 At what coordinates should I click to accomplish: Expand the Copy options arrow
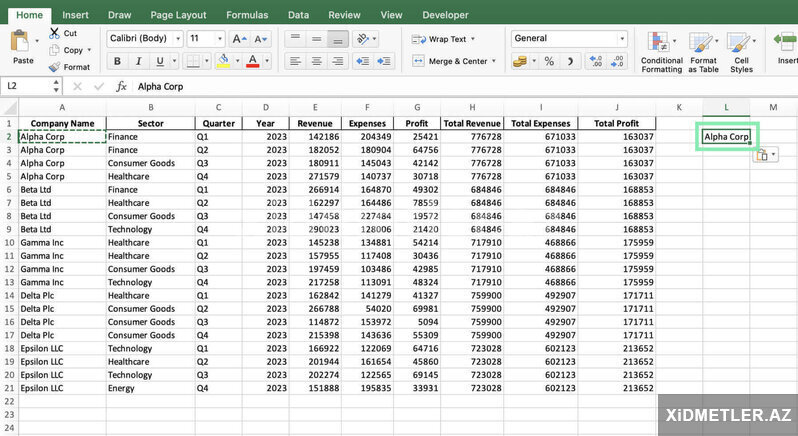[x=89, y=50]
